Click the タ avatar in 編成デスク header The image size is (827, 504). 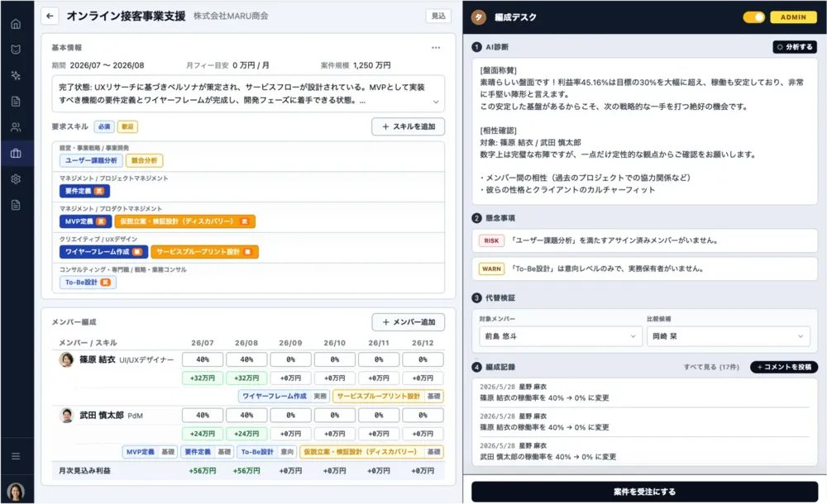pyautogui.click(x=478, y=17)
